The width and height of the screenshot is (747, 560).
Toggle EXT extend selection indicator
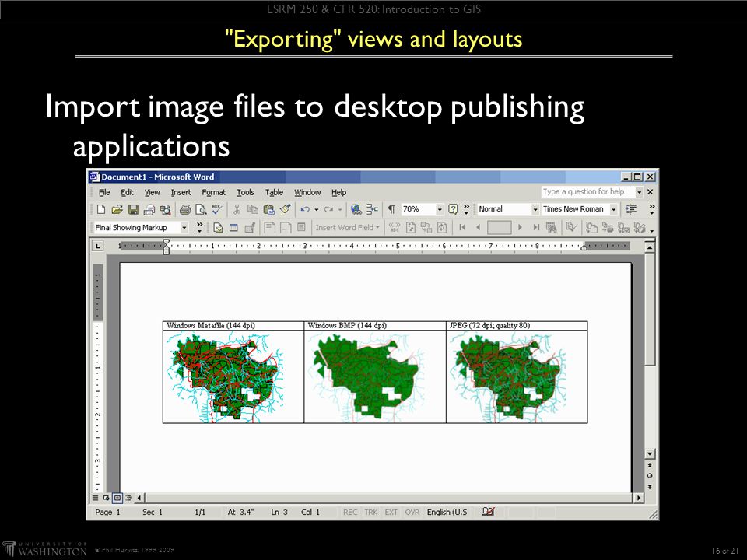(391, 513)
